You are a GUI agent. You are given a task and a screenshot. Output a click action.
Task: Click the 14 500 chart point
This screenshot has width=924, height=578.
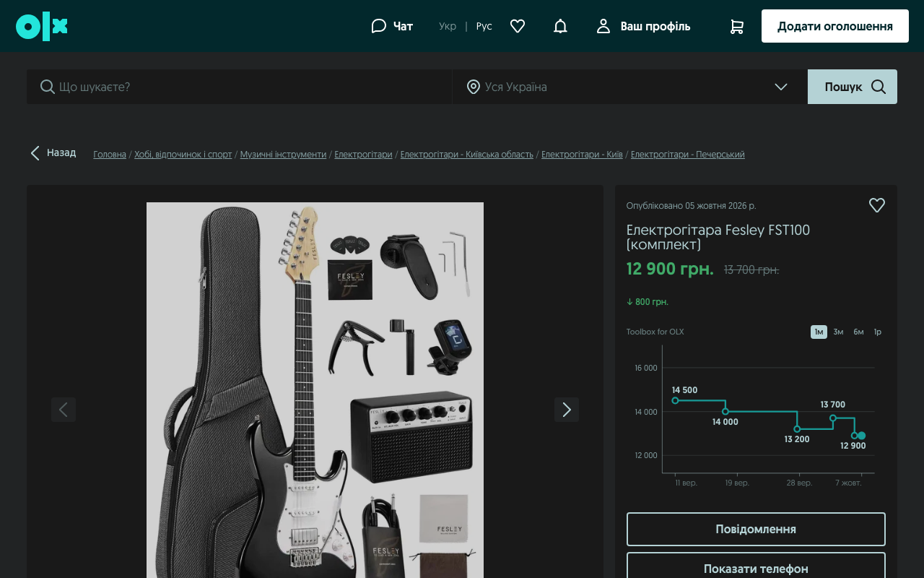click(x=675, y=400)
